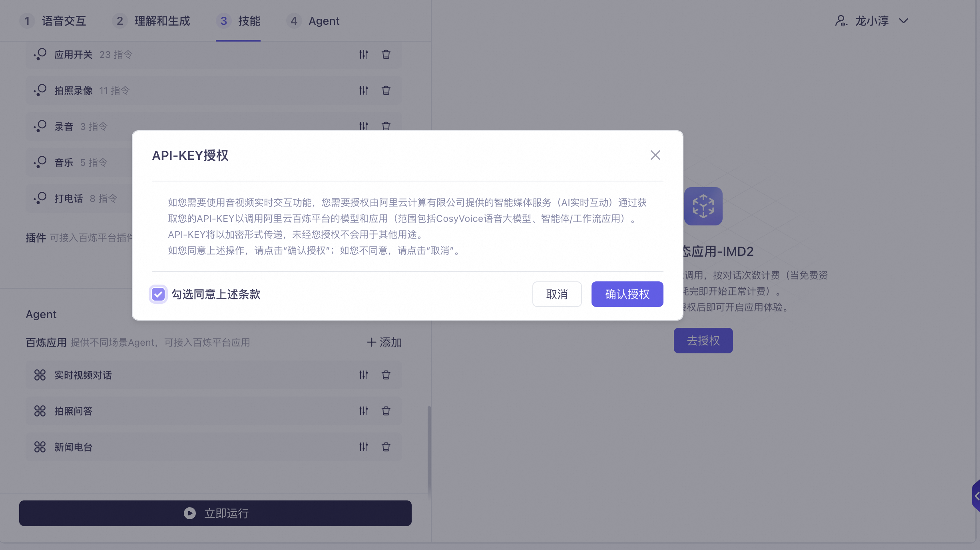This screenshot has width=980, height=550.
Task: Click the skill icon next to 打电话
Action: (40, 198)
